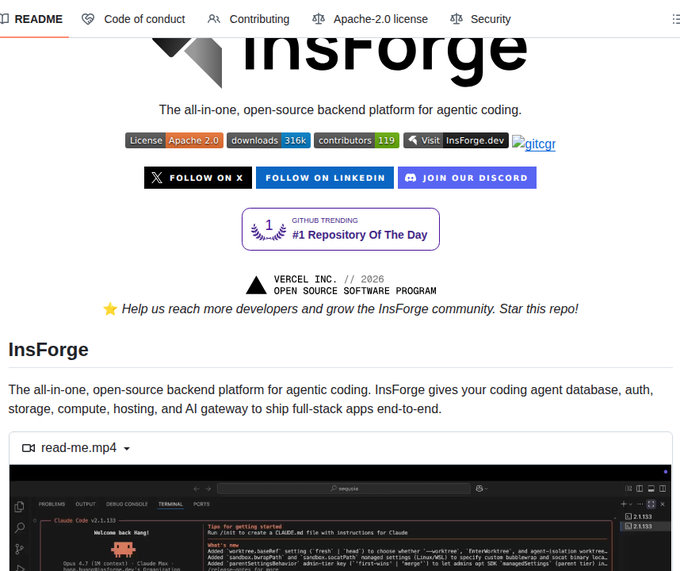This screenshot has height=571, width=680.
Task: Click the PROBLEMS tab in the video
Action: 52,504
